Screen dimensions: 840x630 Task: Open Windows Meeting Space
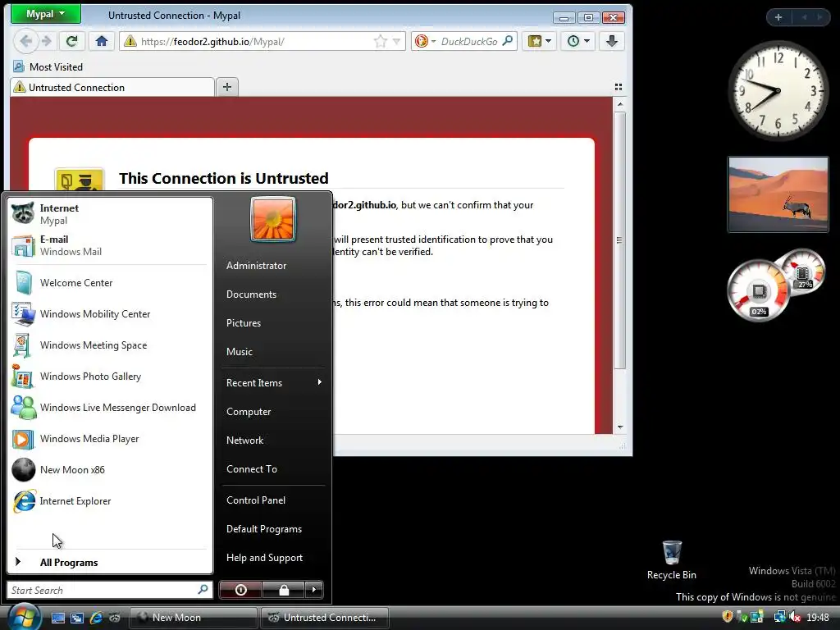coord(109,345)
